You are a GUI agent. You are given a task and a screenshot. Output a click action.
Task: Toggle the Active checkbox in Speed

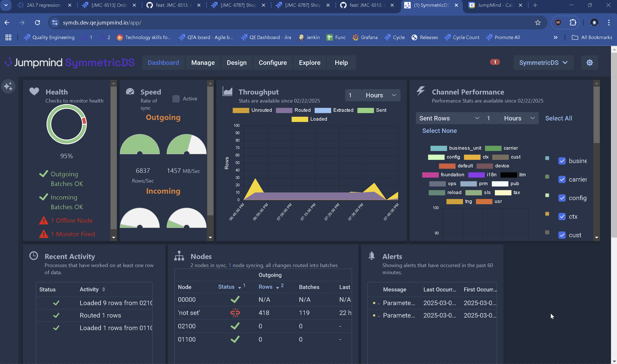pos(176,99)
